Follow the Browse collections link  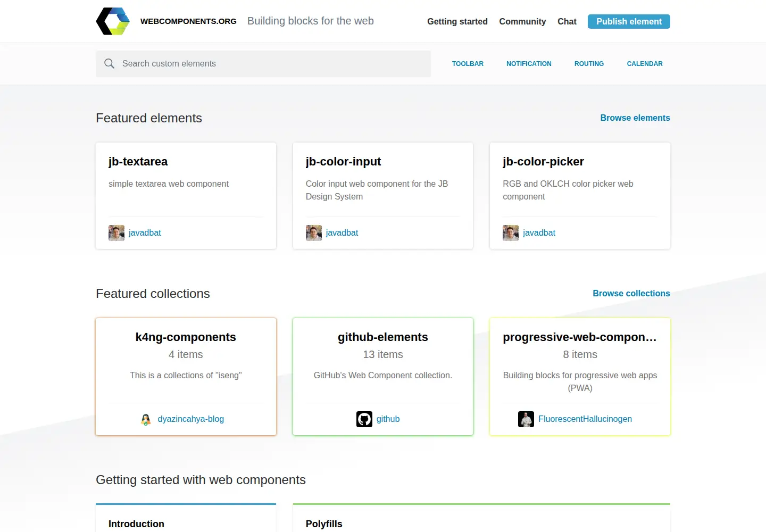pyautogui.click(x=631, y=294)
